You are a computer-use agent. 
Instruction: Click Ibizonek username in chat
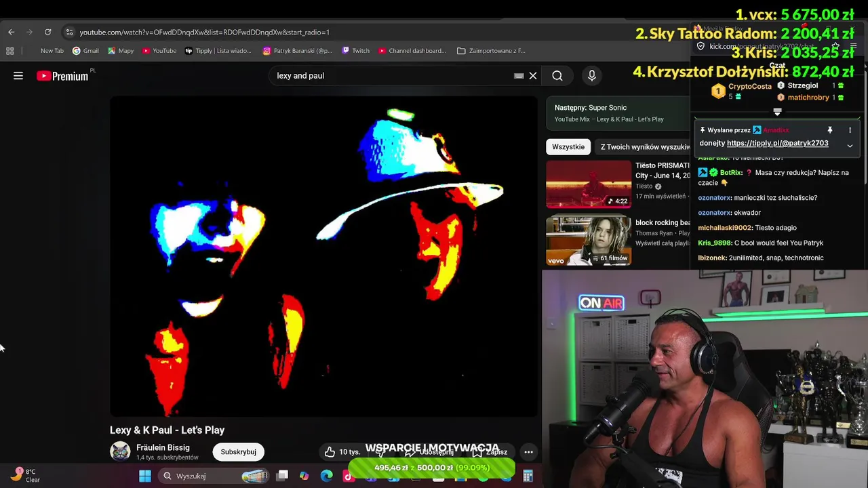click(x=712, y=258)
